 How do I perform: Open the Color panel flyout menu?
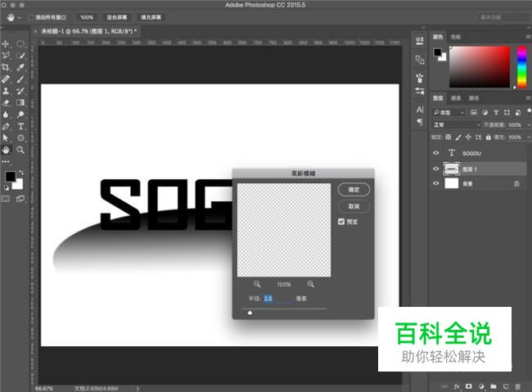click(x=528, y=37)
